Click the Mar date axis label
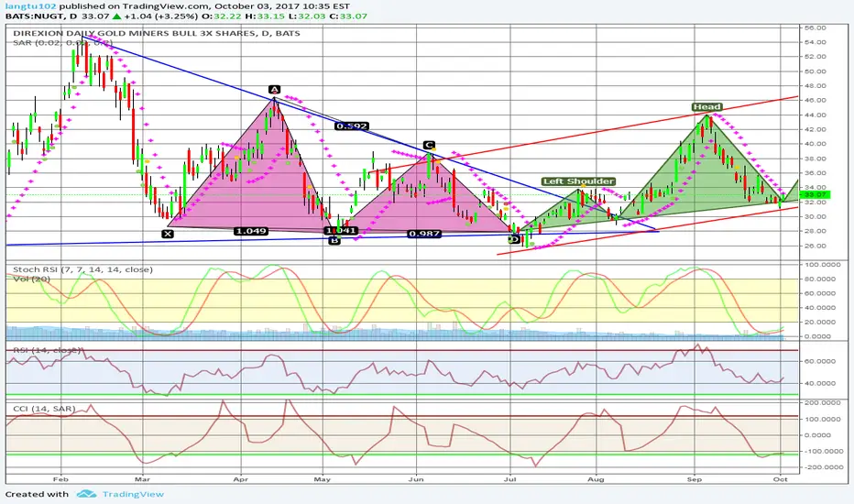 [142, 479]
